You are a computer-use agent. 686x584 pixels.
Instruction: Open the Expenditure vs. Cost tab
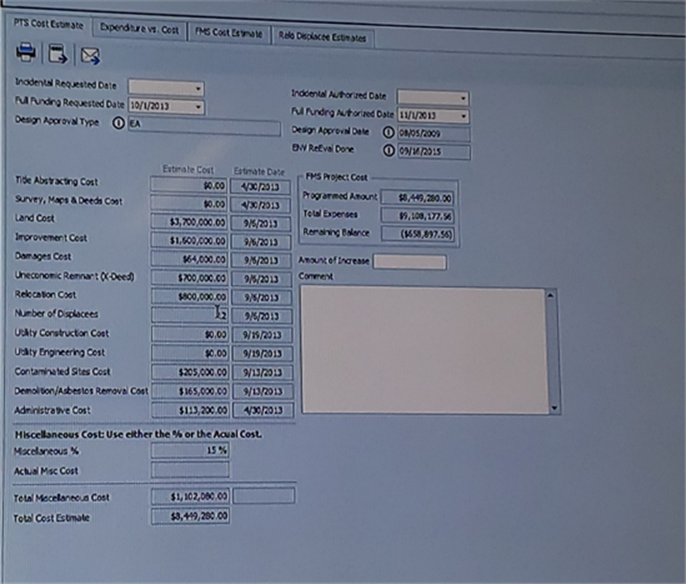pyautogui.click(x=139, y=29)
